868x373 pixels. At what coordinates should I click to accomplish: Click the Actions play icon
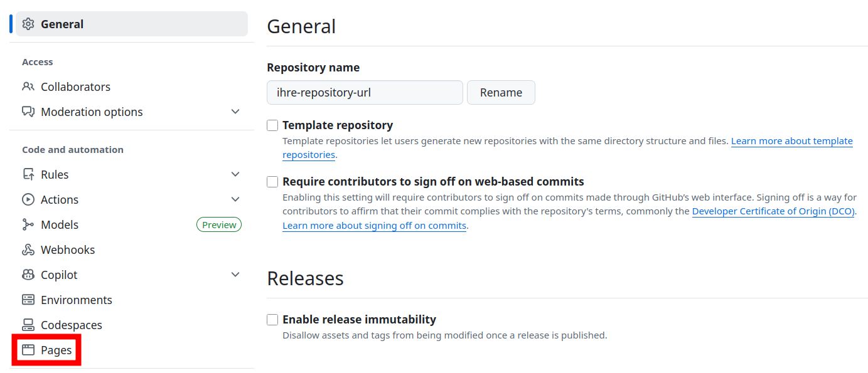tap(28, 199)
